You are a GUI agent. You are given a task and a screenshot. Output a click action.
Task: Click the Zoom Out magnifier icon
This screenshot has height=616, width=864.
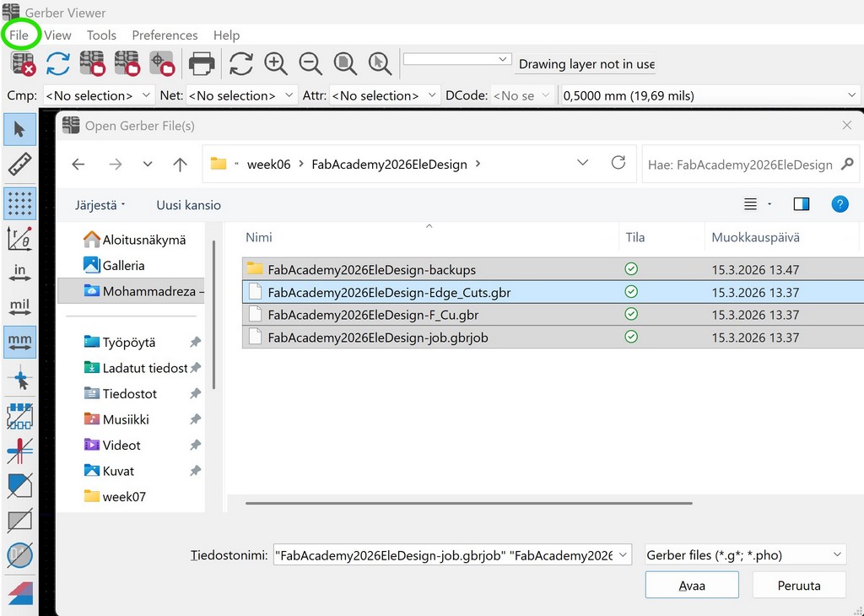(x=310, y=63)
